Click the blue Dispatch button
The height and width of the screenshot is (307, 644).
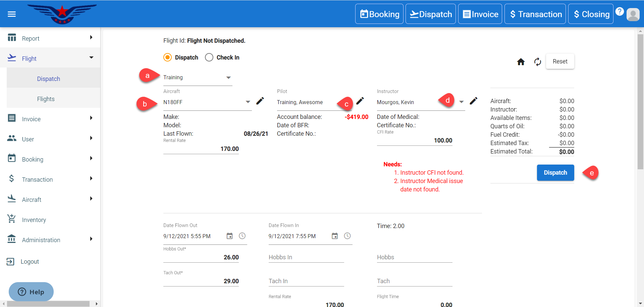(555, 173)
